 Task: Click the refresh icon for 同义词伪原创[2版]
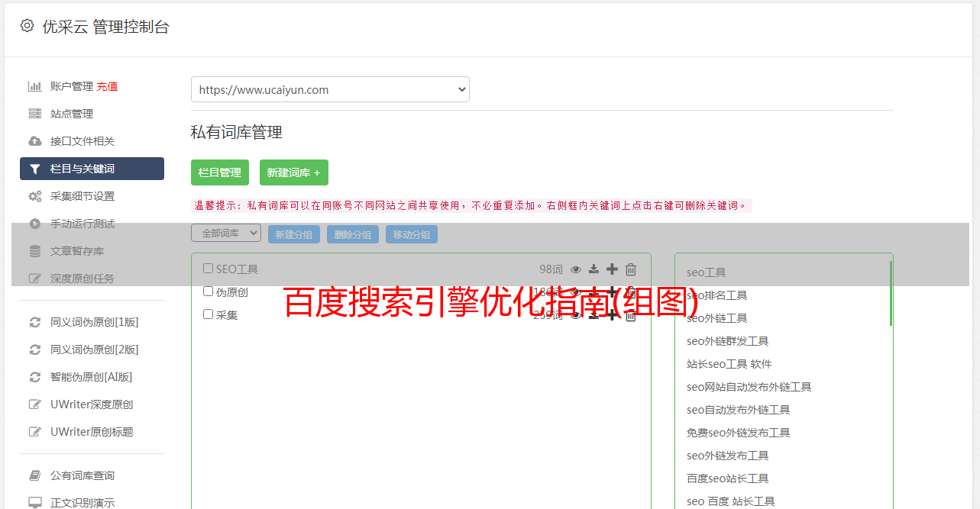click(35, 350)
